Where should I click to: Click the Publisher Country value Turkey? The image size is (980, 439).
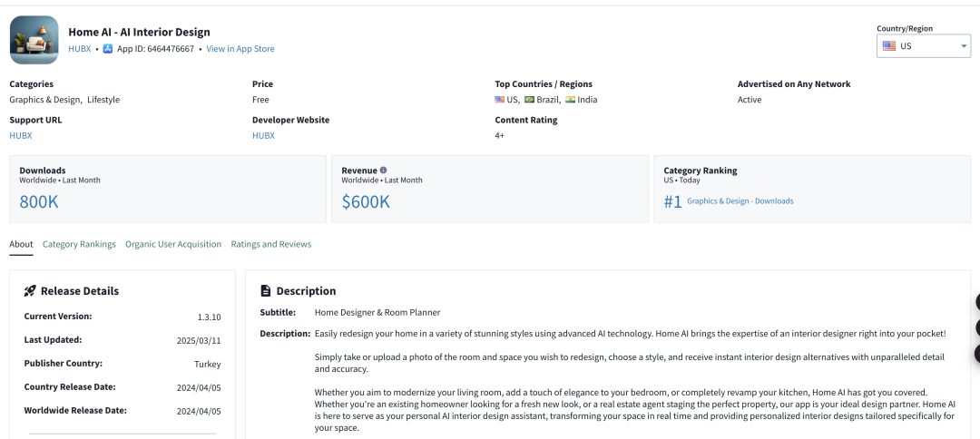click(x=208, y=364)
